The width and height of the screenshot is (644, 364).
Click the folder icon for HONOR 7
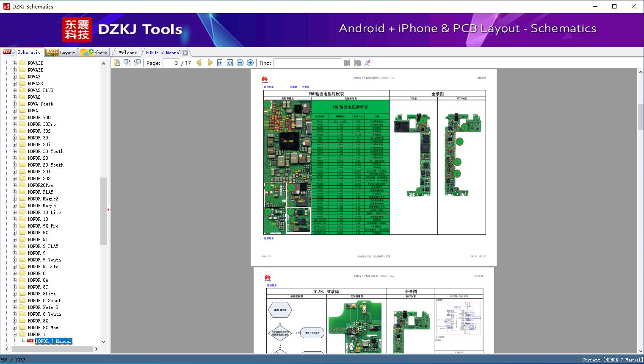click(22, 334)
